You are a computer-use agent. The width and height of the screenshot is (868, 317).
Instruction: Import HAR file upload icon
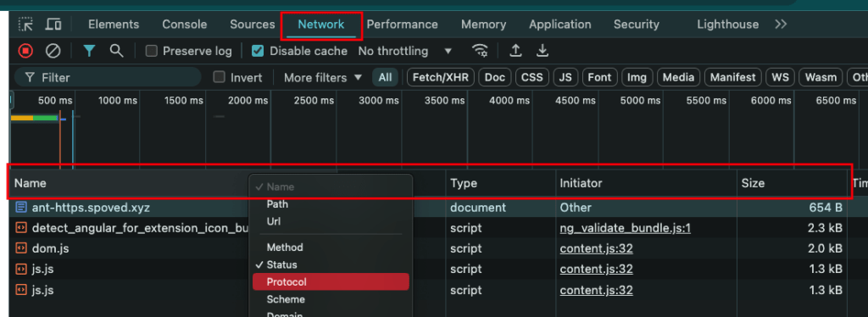point(515,51)
